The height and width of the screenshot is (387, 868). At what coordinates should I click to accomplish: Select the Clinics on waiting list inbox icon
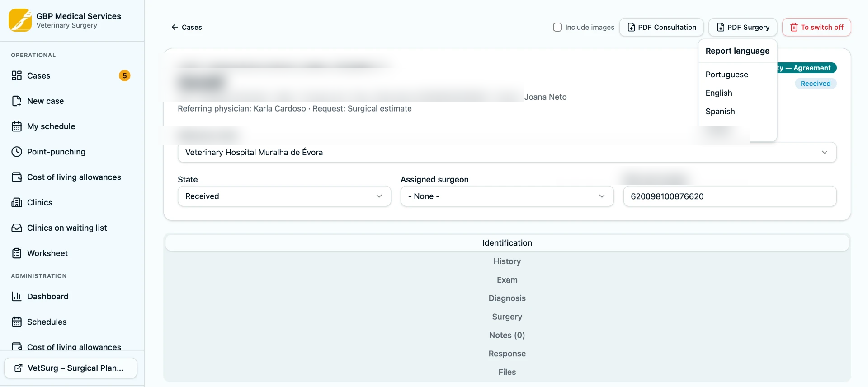[17, 228]
